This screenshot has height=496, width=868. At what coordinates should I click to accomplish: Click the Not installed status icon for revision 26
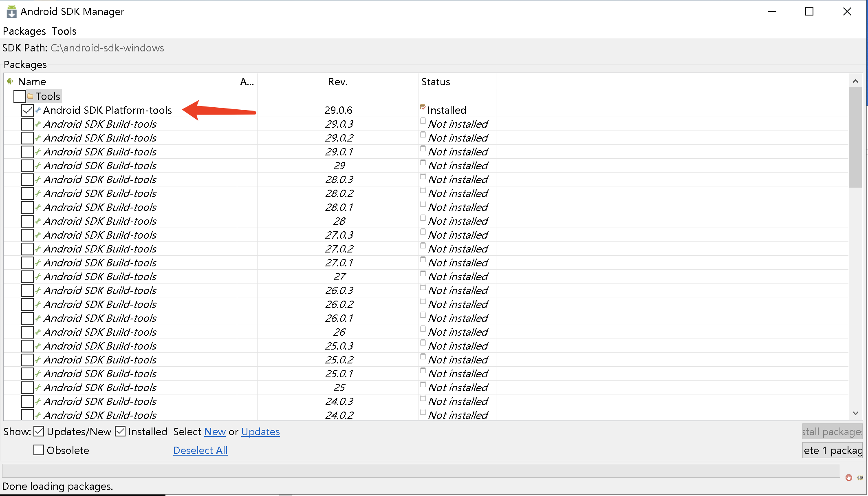pos(423,329)
